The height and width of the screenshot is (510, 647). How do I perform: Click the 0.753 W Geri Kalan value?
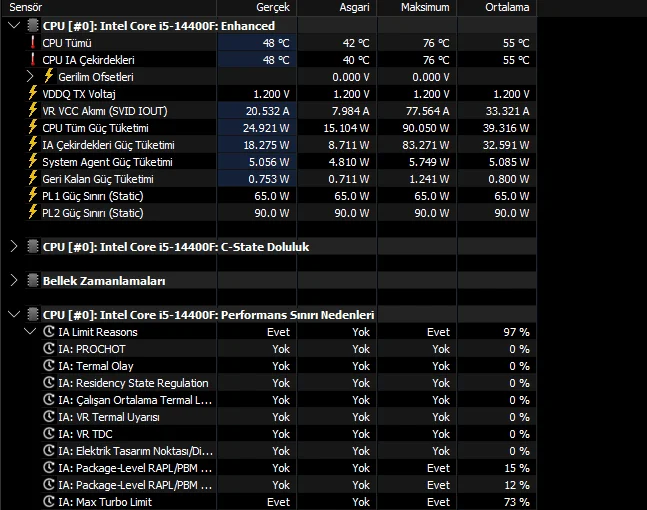pyautogui.click(x=269, y=179)
